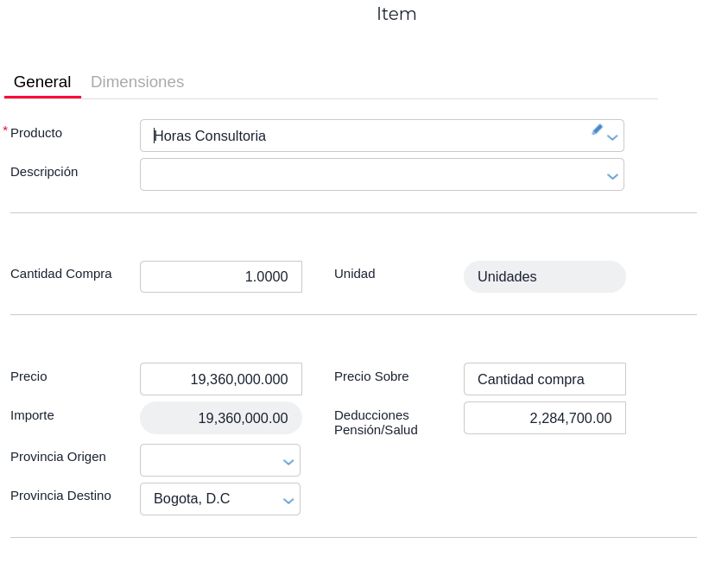The width and height of the screenshot is (728, 575).
Task: Expand the Producto dropdown chevron
Action: 612,137
